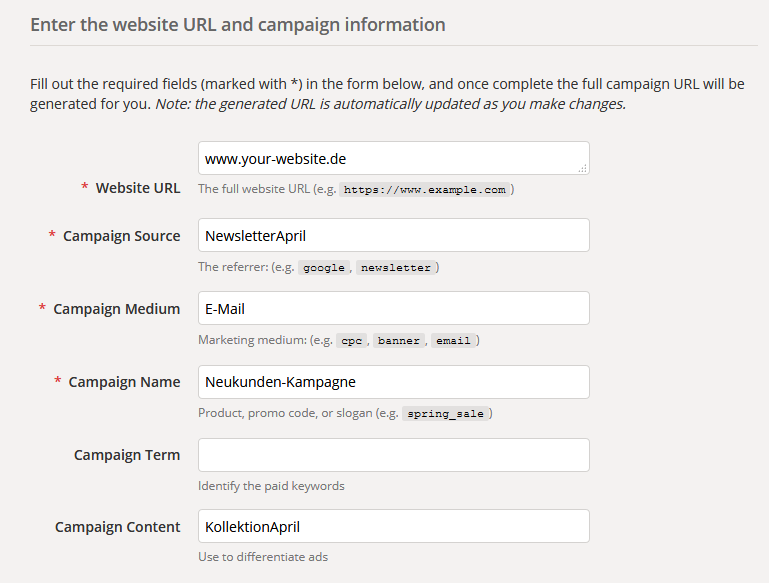This screenshot has height=583, width=769.
Task: Select the Campaign Name field with Neukunden-Kampagne
Action: point(393,382)
